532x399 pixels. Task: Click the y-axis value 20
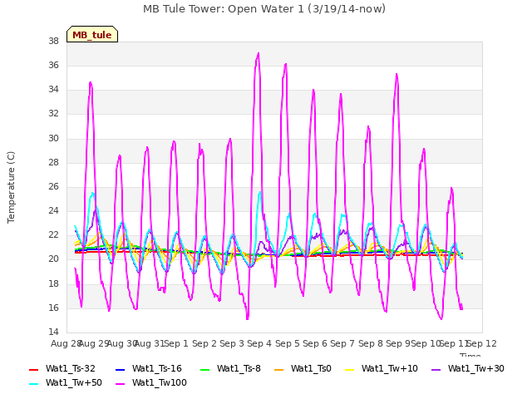click(x=53, y=259)
